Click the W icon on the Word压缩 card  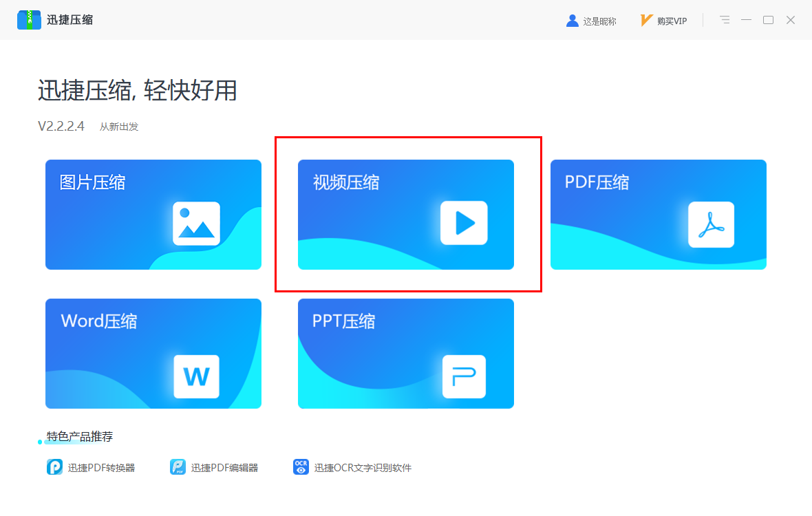click(x=196, y=377)
